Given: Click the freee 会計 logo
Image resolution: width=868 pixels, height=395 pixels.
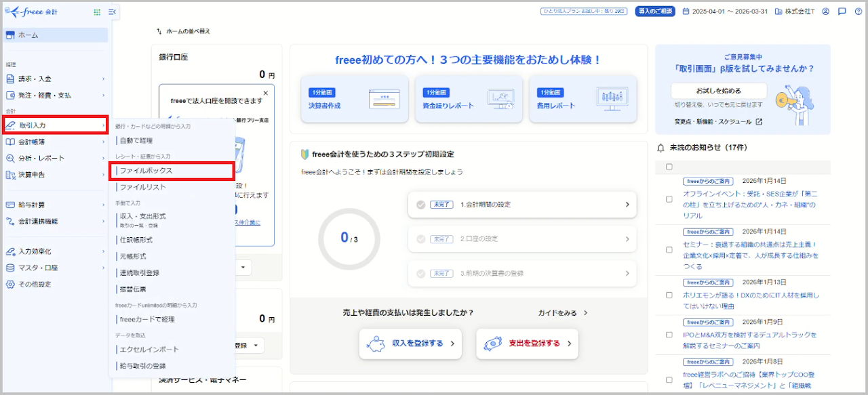Looking at the screenshot, I should click(x=31, y=12).
